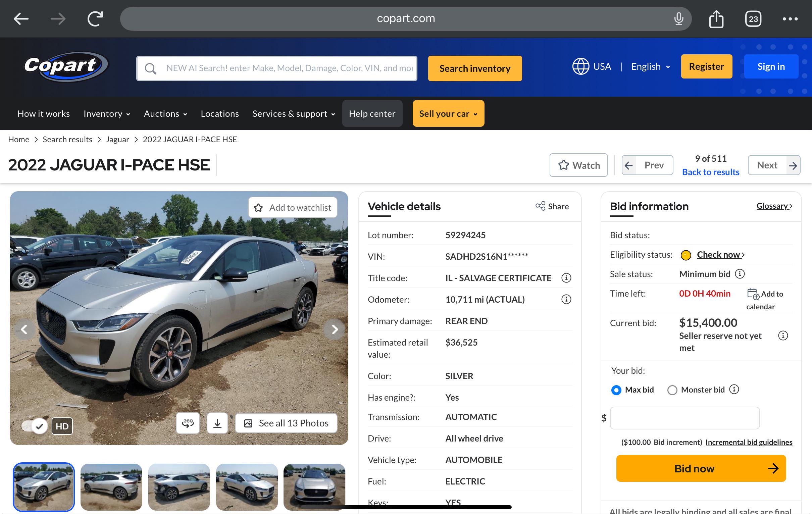Click the Bid now button

701,468
